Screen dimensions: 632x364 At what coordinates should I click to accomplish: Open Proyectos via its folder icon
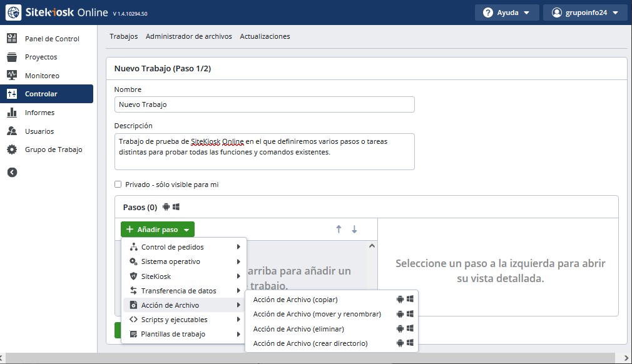tap(12, 58)
